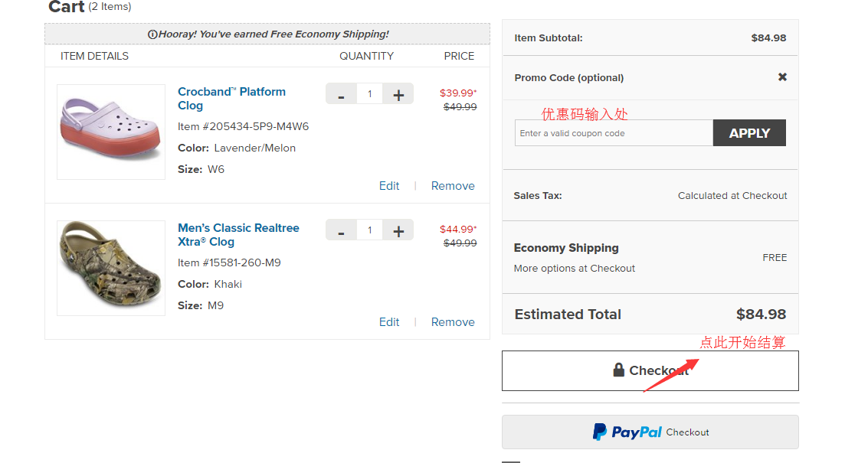Increase quantity of Crocband Platform Clog
Viewport: 868px width, 463px height.
[x=398, y=94]
